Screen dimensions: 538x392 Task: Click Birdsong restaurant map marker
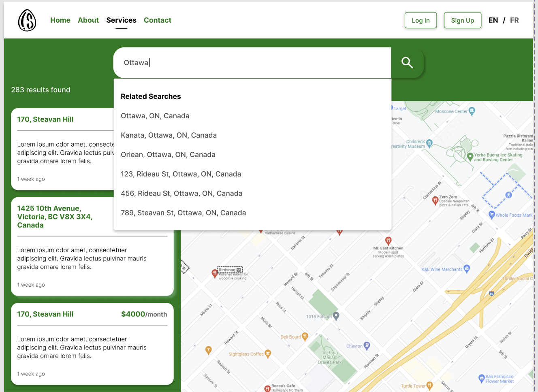pos(215,273)
